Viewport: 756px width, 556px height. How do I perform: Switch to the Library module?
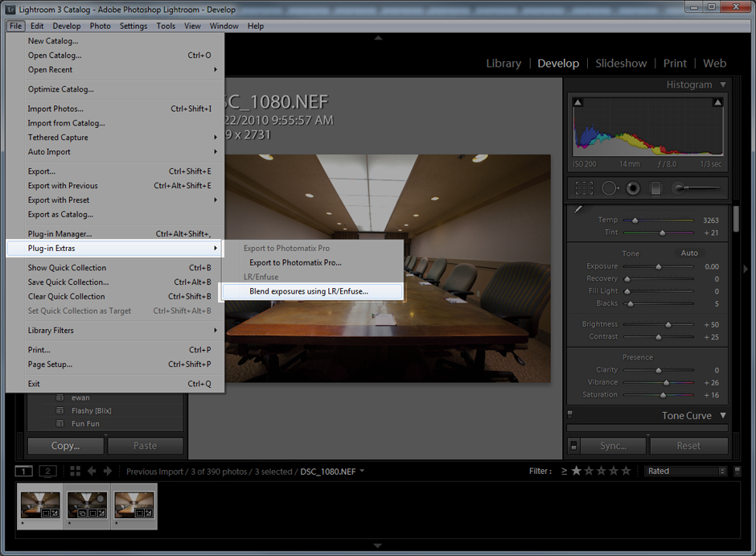[503, 64]
